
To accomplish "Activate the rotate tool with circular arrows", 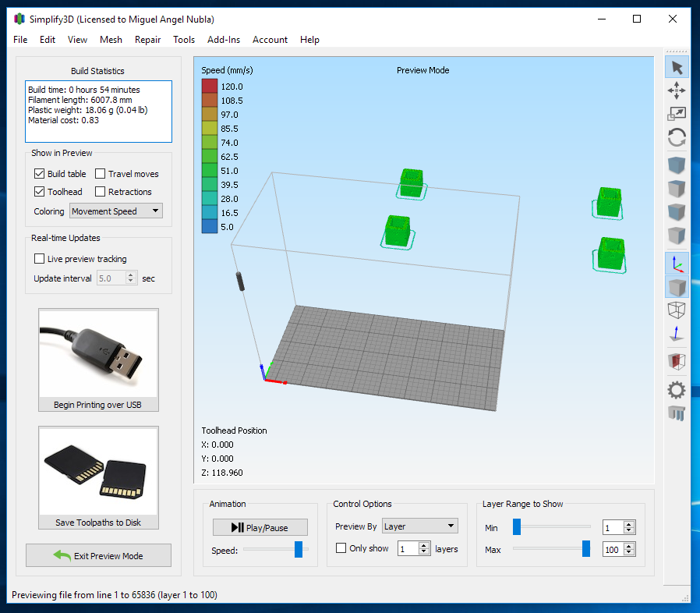I will pyautogui.click(x=677, y=137).
